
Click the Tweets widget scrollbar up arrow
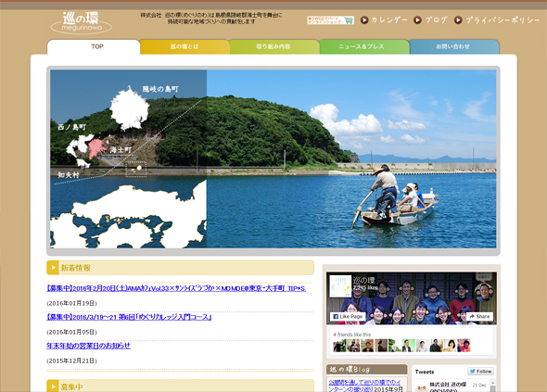pos(492,384)
